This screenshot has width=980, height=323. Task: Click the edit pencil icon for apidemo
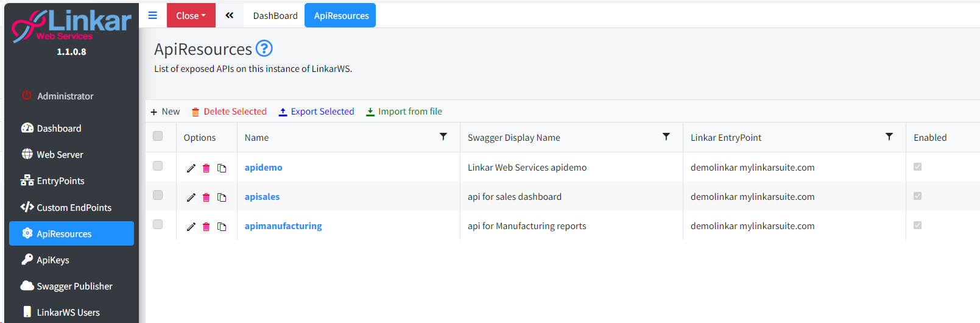(191, 168)
